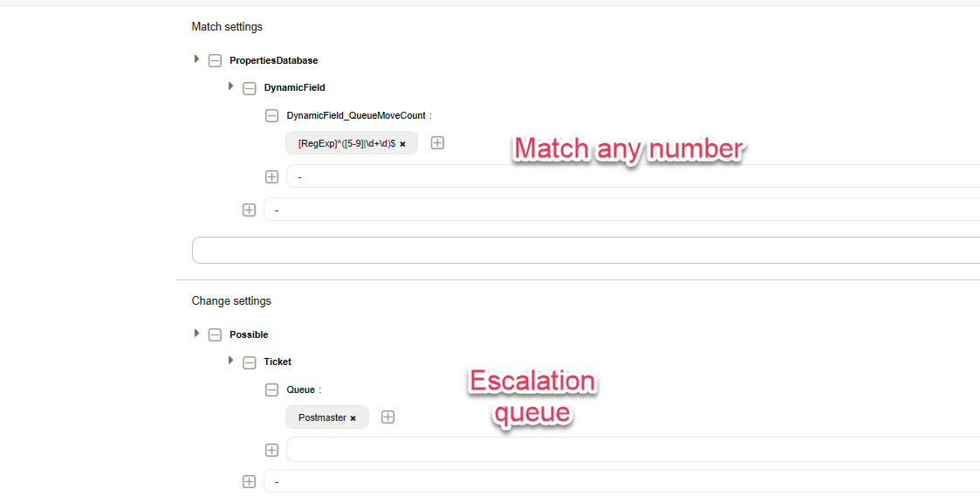Screen dimensions: 980x496
Task: Toggle the Possible tree arrow
Action: [x=196, y=334]
